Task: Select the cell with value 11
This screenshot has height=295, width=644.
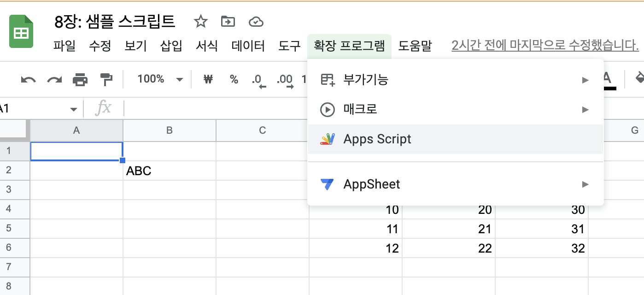Action: click(x=356, y=229)
